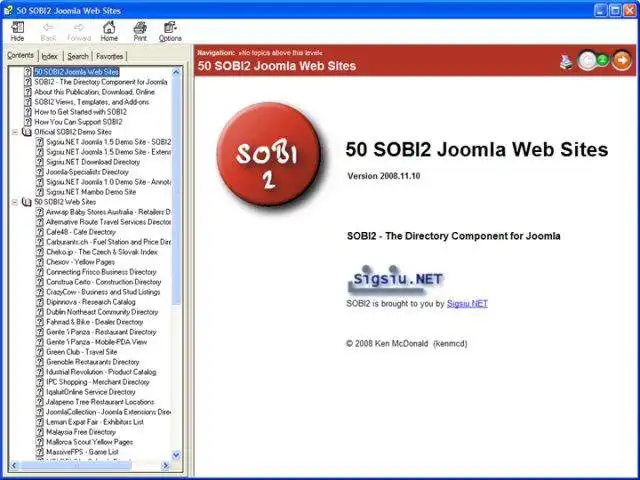Screen dimensions: 640x480
Task: Open 'Gente 'i Panza - Mobile-PDA View'
Action: 96,342
